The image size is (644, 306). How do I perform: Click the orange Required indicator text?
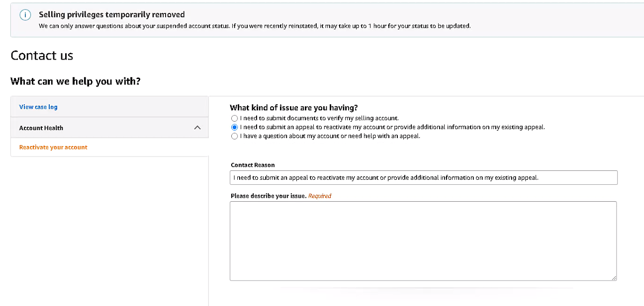pyautogui.click(x=320, y=196)
